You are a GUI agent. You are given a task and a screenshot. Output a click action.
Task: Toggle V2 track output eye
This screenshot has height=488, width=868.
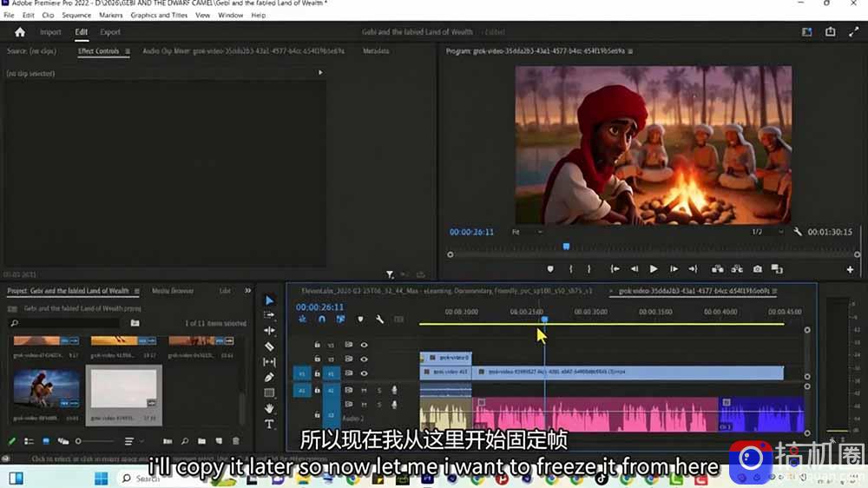point(364,359)
